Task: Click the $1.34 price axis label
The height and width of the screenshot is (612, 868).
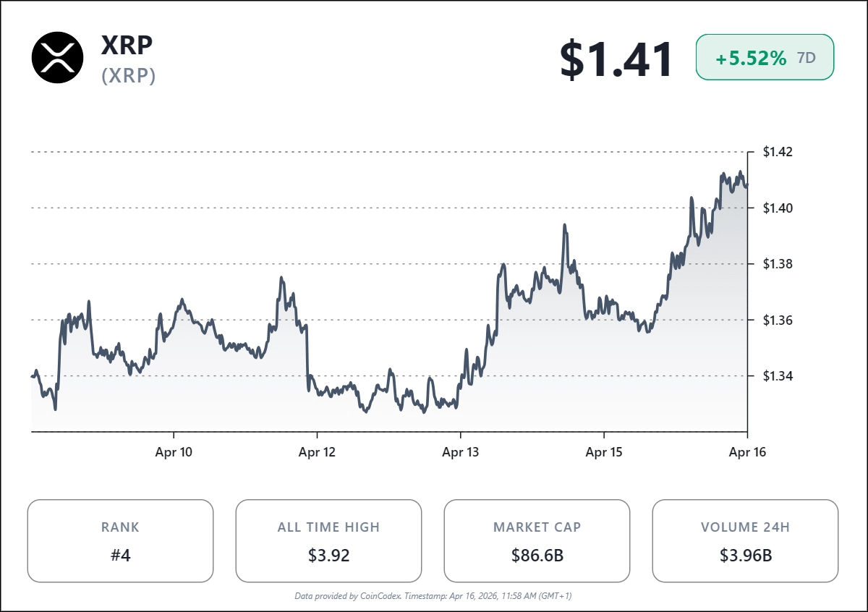Action: point(778,376)
